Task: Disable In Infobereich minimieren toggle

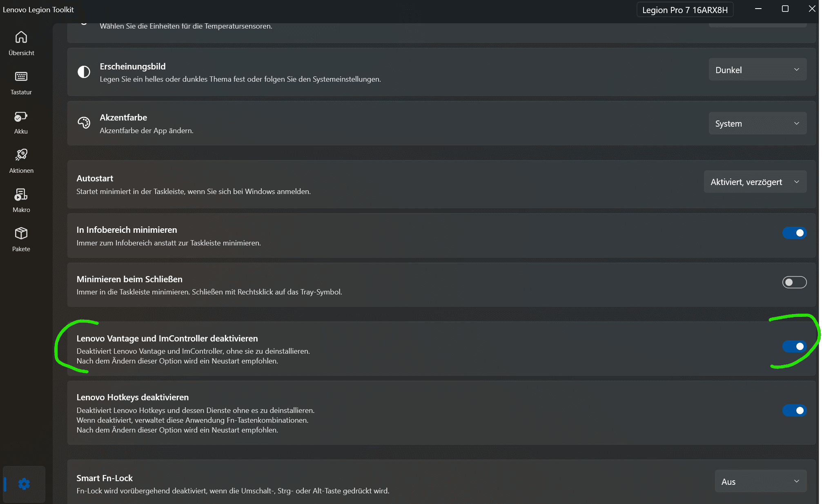Action: pyautogui.click(x=794, y=233)
